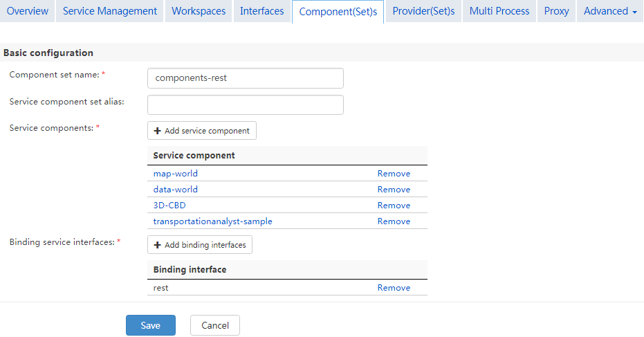Cancel the configuration changes
The image size is (644, 337).
[x=215, y=325]
